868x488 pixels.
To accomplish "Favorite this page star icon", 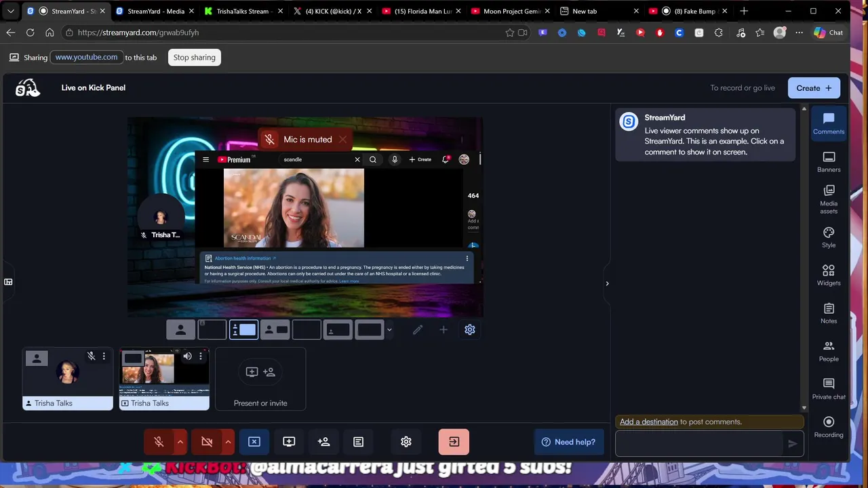I will [510, 33].
